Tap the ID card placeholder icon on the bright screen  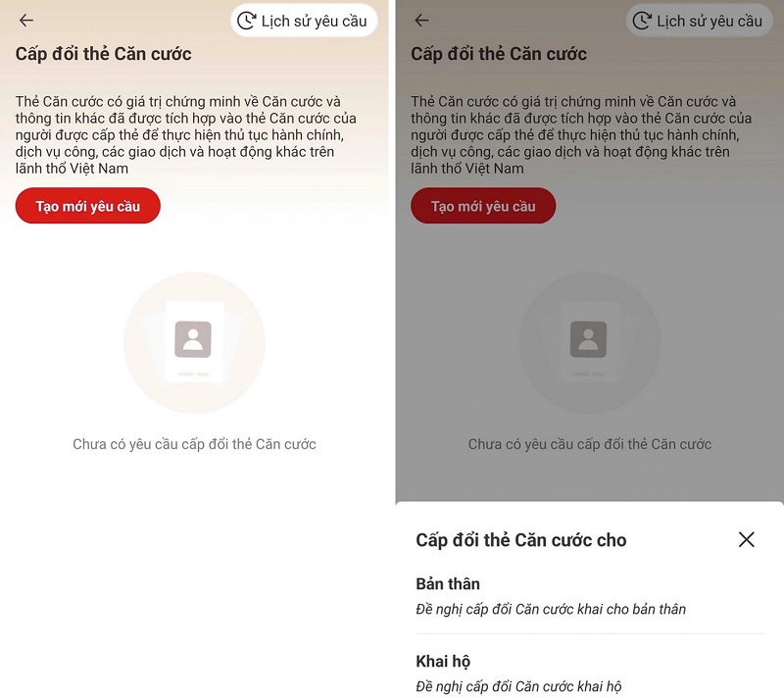(194, 343)
